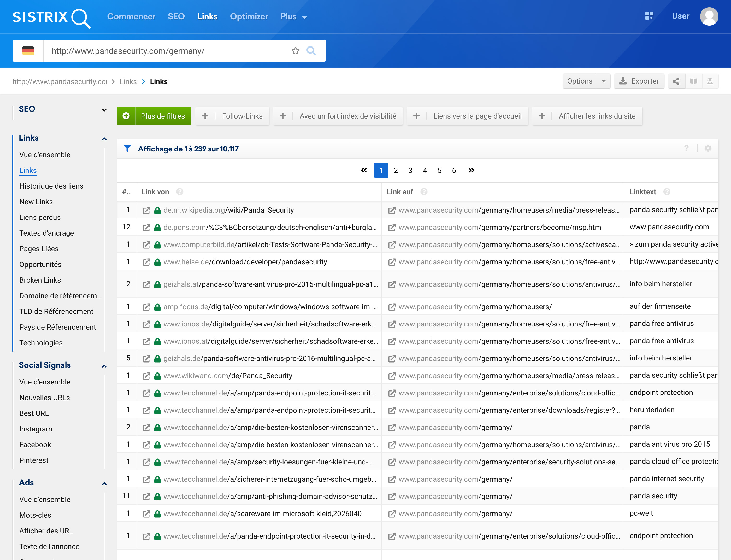This screenshot has height=560, width=731.
Task: Open the Optimizer navigation tab
Action: [249, 17]
